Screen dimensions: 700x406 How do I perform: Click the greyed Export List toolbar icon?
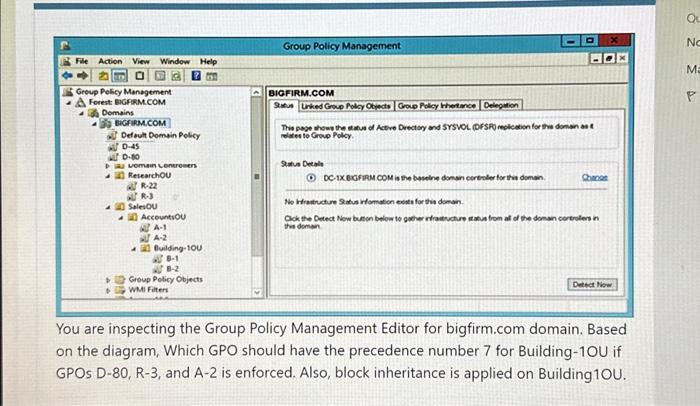pyautogui.click(x=160, y=76)
